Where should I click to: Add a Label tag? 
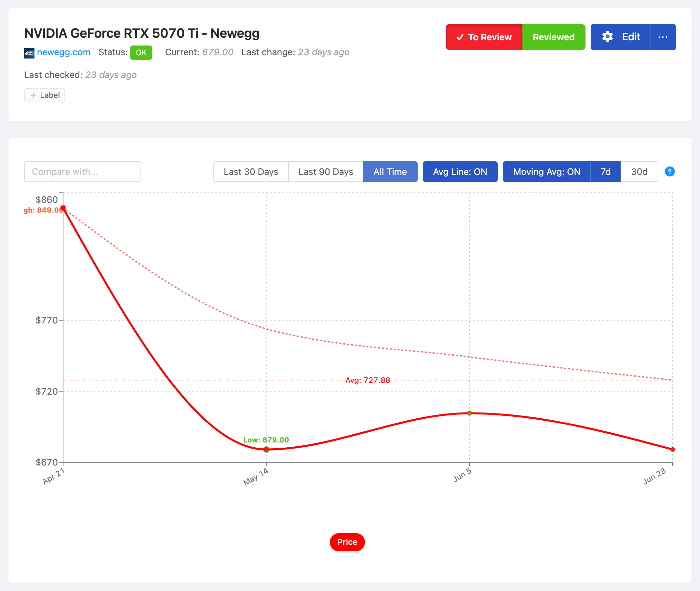45,95
